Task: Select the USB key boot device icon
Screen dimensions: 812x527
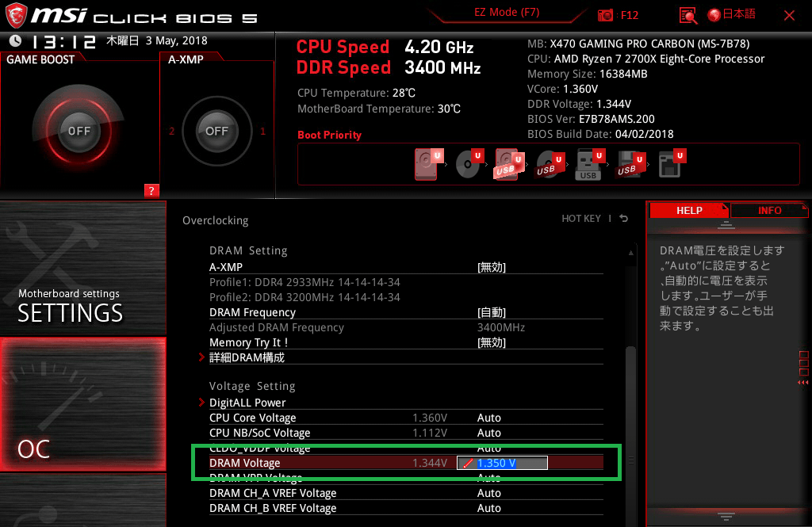Action: (x=590, y=163)
